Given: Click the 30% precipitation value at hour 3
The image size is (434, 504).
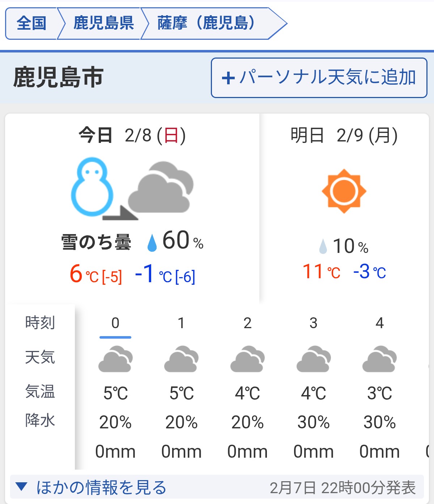Looking at the screenshot, I should click(x=314, y=422).
